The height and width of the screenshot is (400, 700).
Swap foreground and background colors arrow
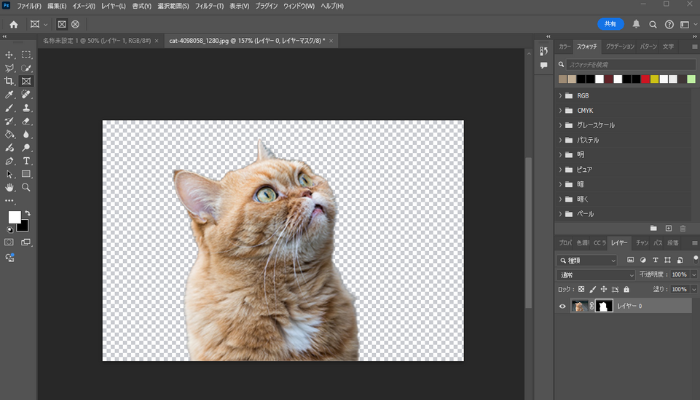point(28,213)
